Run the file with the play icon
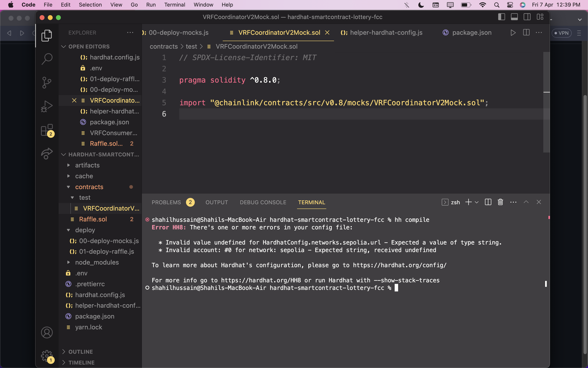Image resolution: width=588 pixels, height=368 pixels. coord(513,33)
